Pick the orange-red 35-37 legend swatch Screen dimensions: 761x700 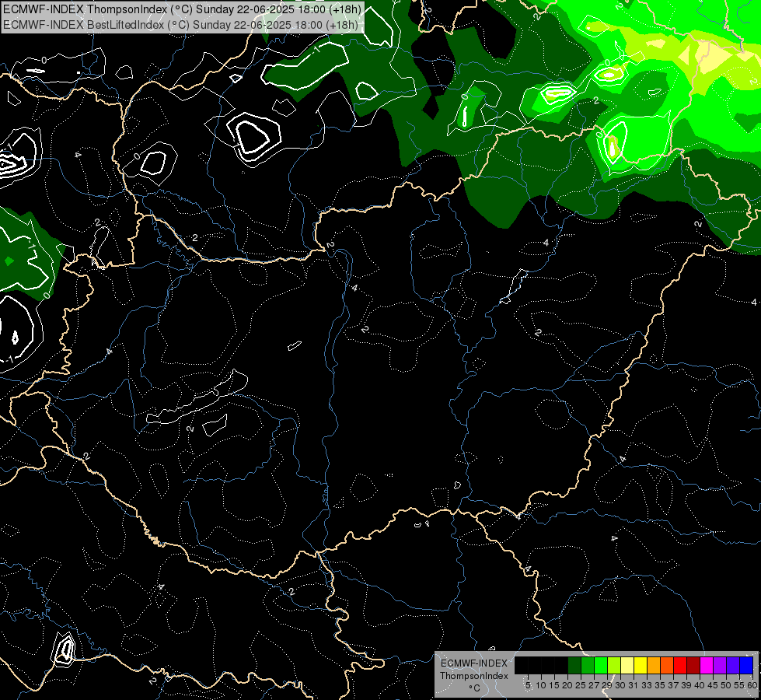coord(667,665)
